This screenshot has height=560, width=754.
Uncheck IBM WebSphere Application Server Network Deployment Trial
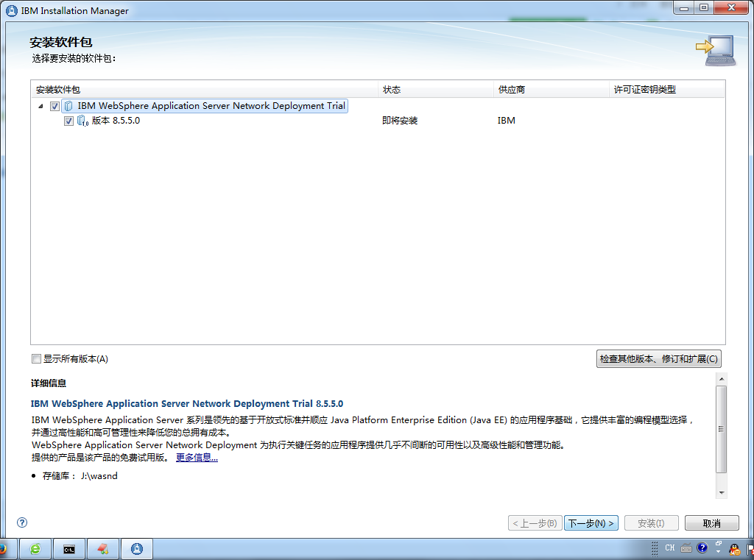[54, 106]
